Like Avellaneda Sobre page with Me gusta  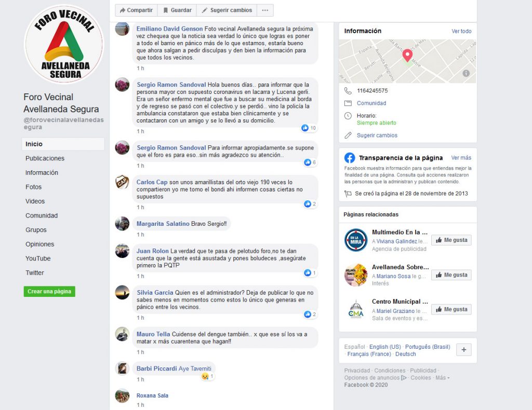click(451, 275)
